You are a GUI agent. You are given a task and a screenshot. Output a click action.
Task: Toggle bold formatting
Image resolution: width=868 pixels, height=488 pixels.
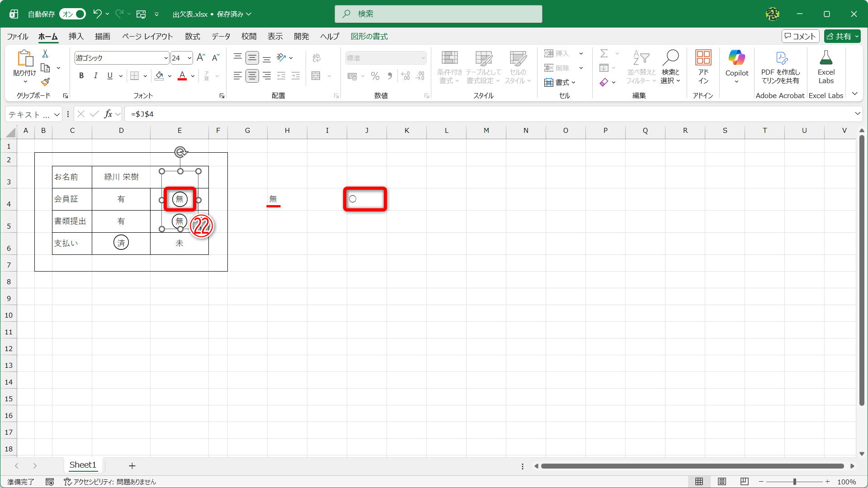pos(81,76)
